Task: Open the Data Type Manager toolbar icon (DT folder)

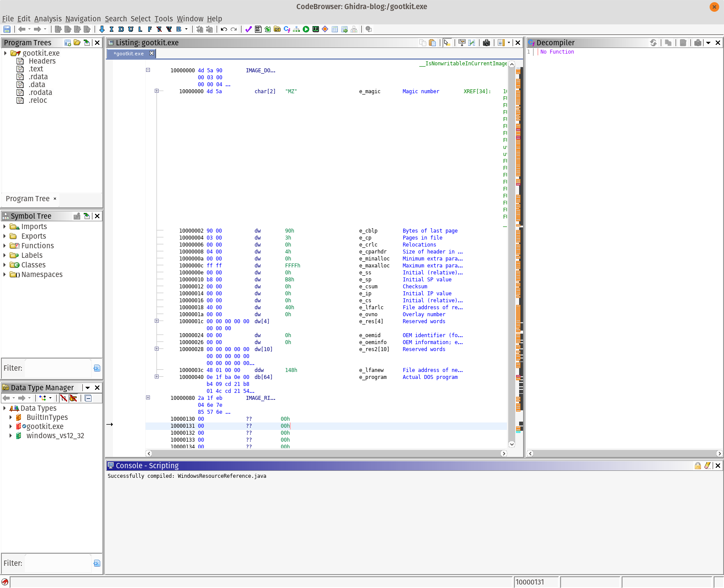Action: 277,29
